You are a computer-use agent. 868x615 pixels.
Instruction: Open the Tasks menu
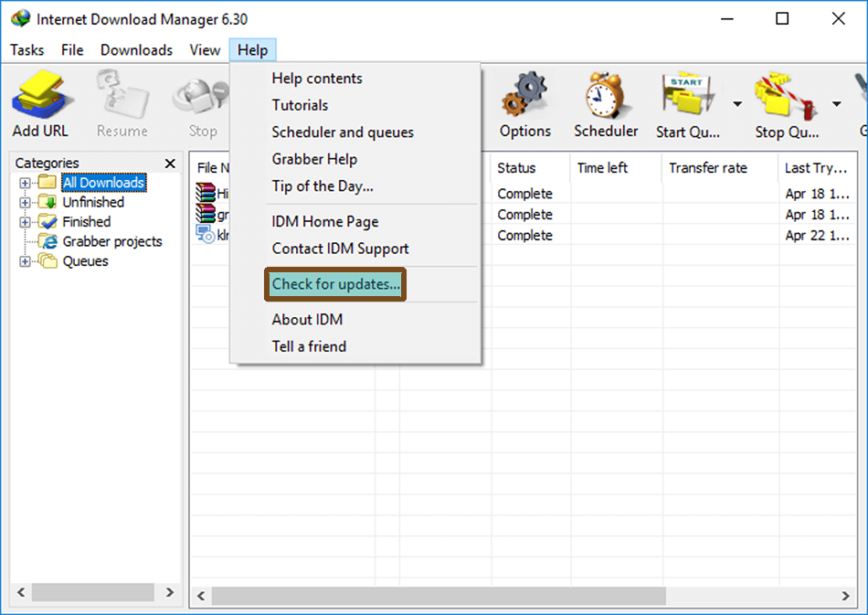26,50
